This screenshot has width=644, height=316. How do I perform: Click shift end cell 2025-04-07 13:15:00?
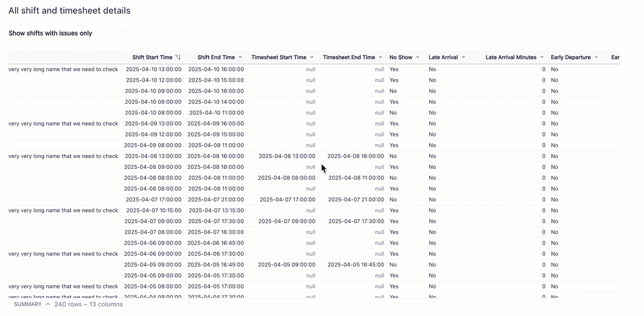coord(216,210)
